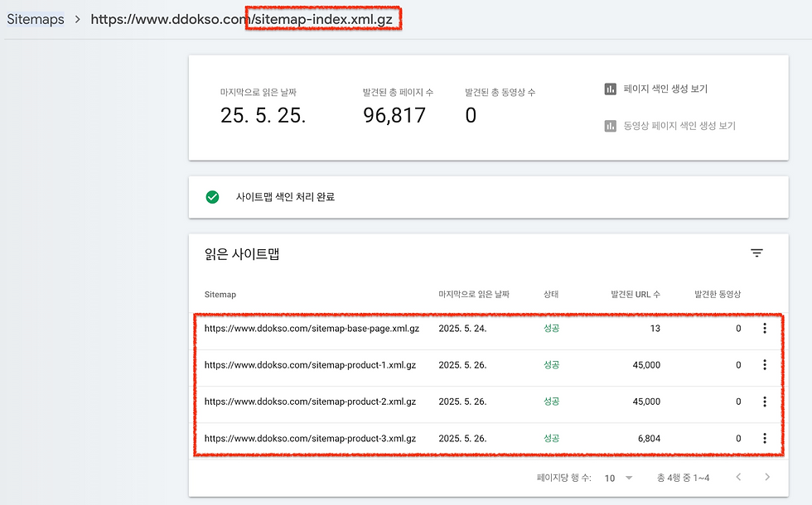The width and height of the screenshot is (812, 505).
Task: Select the sitemap-product-2.xml.gz row URL
Action: tap(310, 402)
